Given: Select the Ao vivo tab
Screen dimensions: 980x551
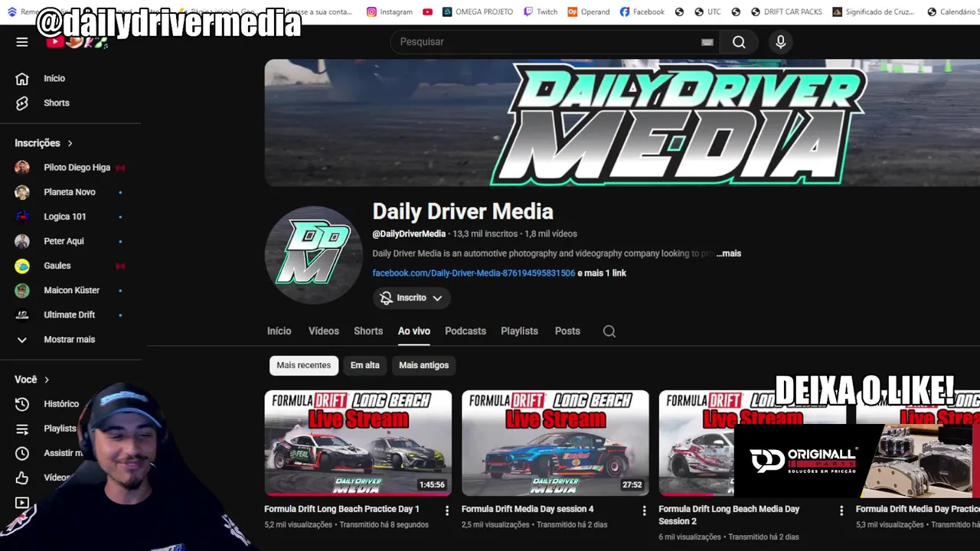Looking at the screenshot, I should pyautogui.click(x=414, y=331).
